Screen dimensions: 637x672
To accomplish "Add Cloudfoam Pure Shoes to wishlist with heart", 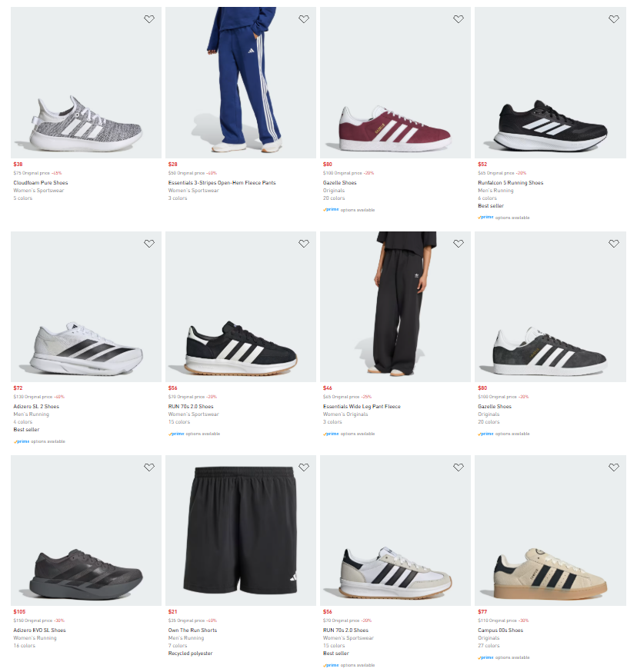I will pos(149,19).
